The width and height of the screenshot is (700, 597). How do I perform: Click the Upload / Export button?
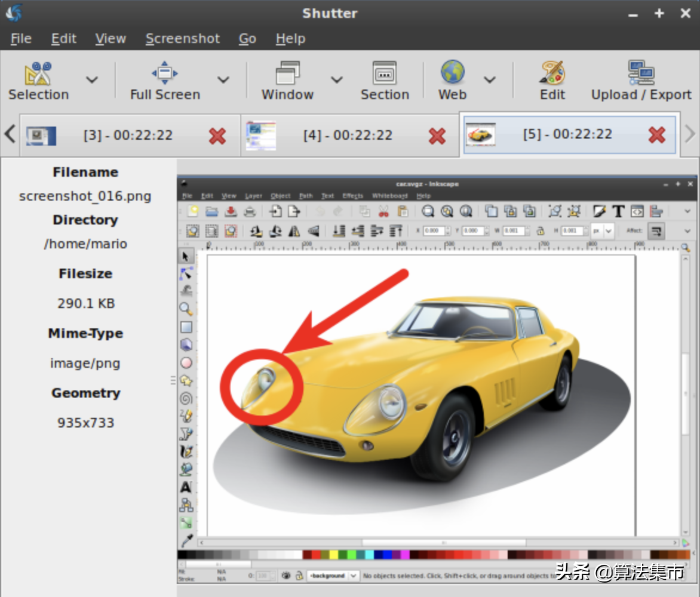pyautogui.click(x=641, y=81)
